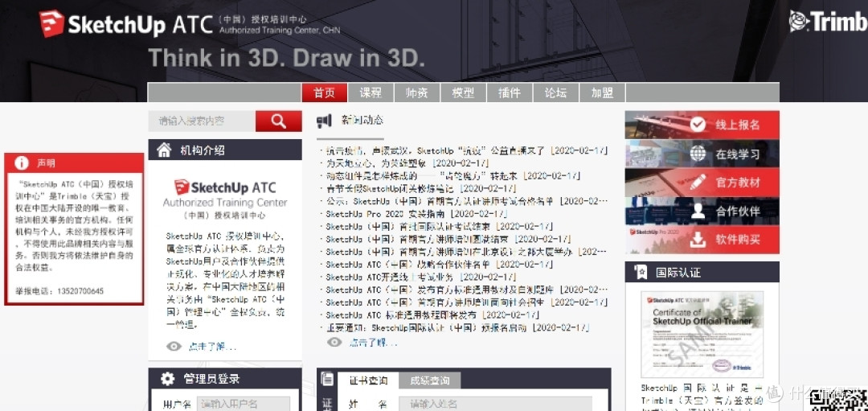Image resolution: width=868 pixels, height=411 pixels.
Task: Open news SketchUp Pro 2020 安装指南
Action: (x=415, y=214)
